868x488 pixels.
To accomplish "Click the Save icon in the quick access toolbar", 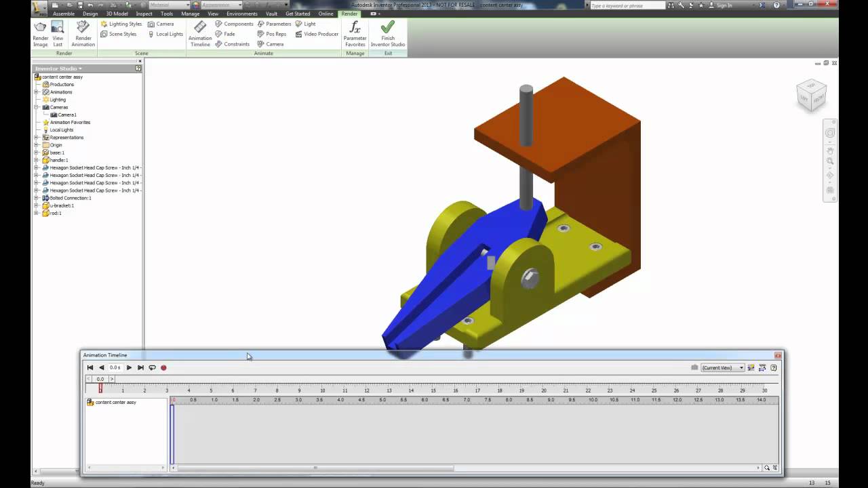I will click(80, 5).
